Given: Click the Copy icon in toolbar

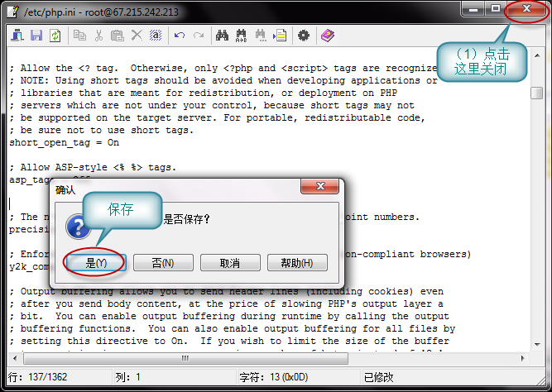Looking at the screenshot, I should click(x=80, y=36).
